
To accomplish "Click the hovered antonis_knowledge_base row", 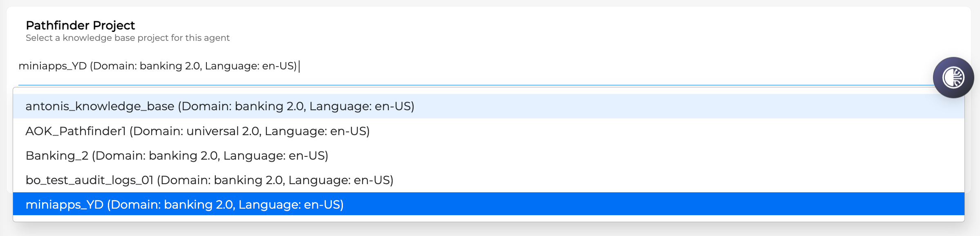I will coord(221,107).
